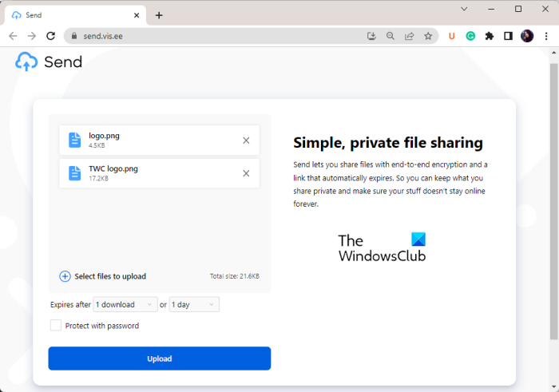This screenshot has height=392, width=559.
Task: Click the Send cloud upload logo
Action: click(x=26, y=61)
